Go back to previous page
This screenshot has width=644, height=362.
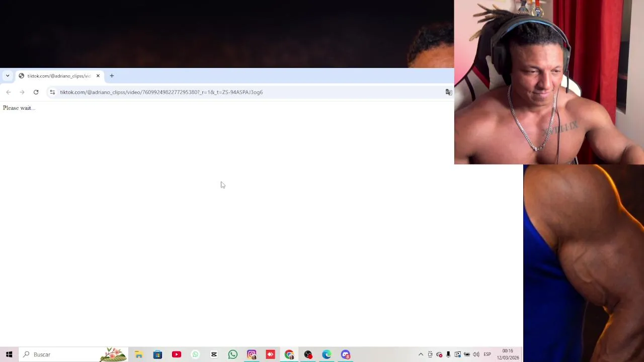pyautogui.click(x=9, y=92)
